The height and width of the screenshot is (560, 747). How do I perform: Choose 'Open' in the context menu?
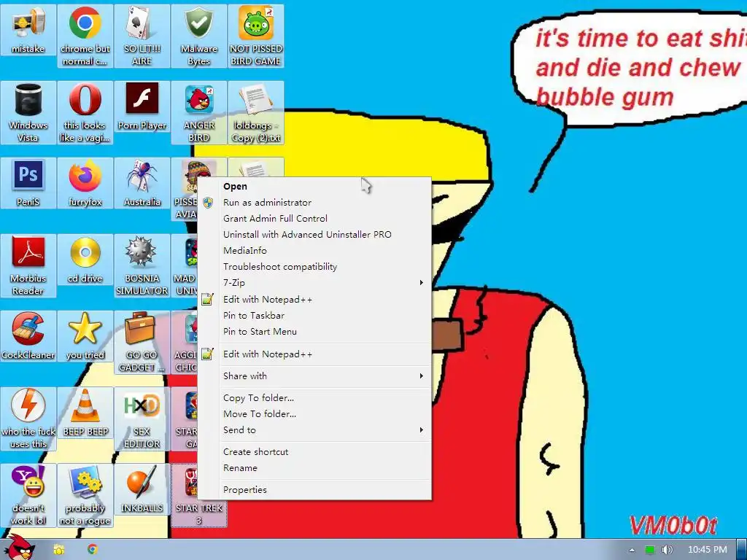[x=314, y=186]
